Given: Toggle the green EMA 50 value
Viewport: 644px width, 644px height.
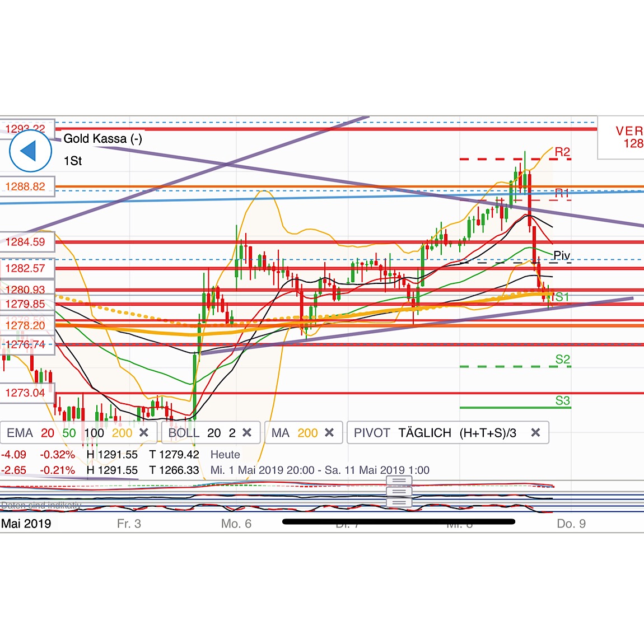Looking at the screenshot, I should (x=68, y=432).
